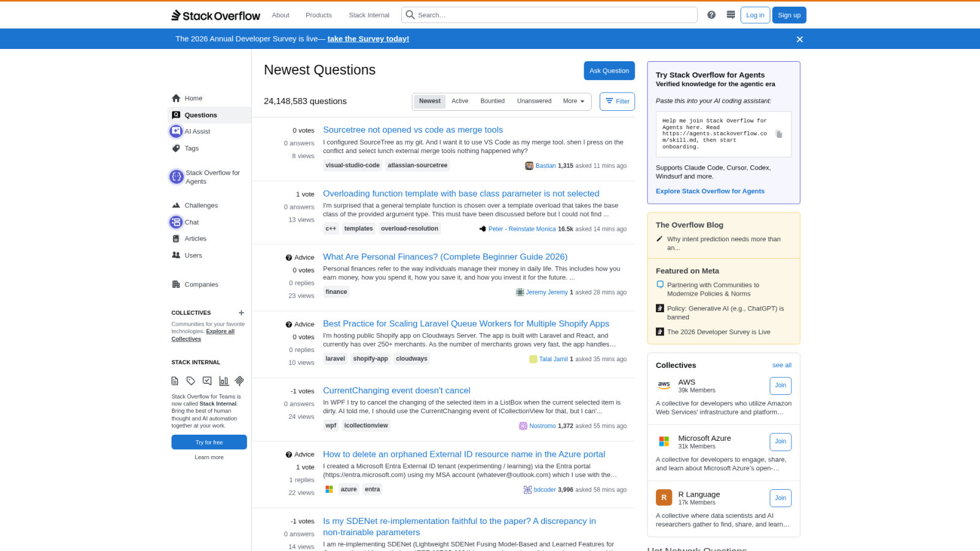Show Unanswered questions tab
Screen dimensions: 980x551
click(534, 101)
